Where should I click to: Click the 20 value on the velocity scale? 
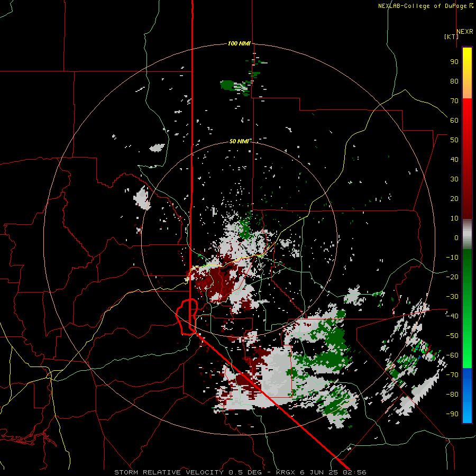click(x=454, y=199)
